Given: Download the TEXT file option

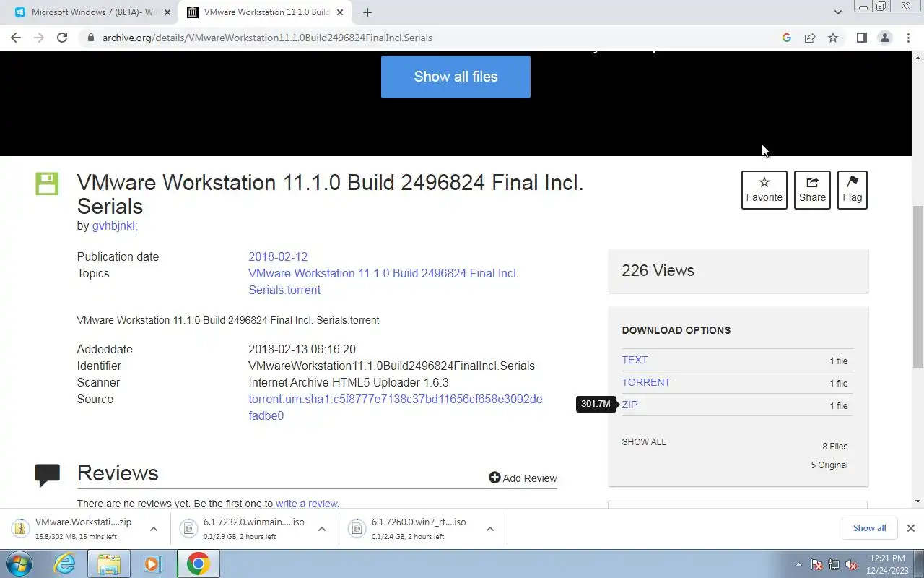Looking at the screenshot, I should click(x=635, y=360).
